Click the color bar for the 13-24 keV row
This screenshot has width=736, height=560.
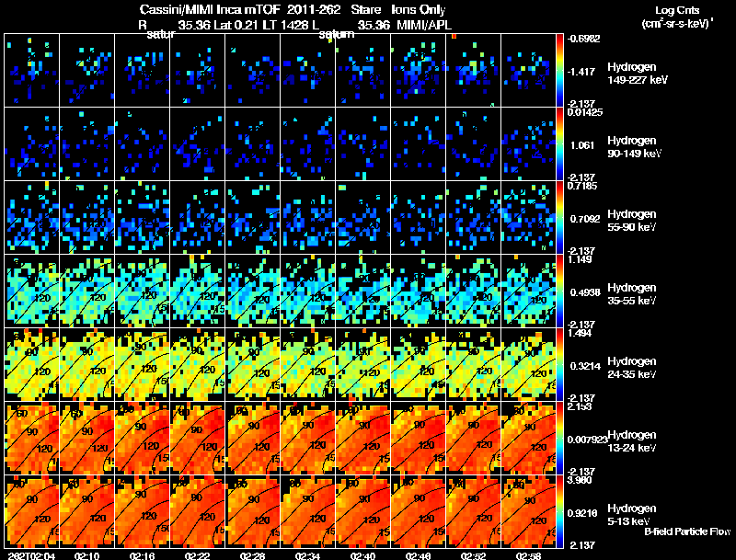pos(559,439)
